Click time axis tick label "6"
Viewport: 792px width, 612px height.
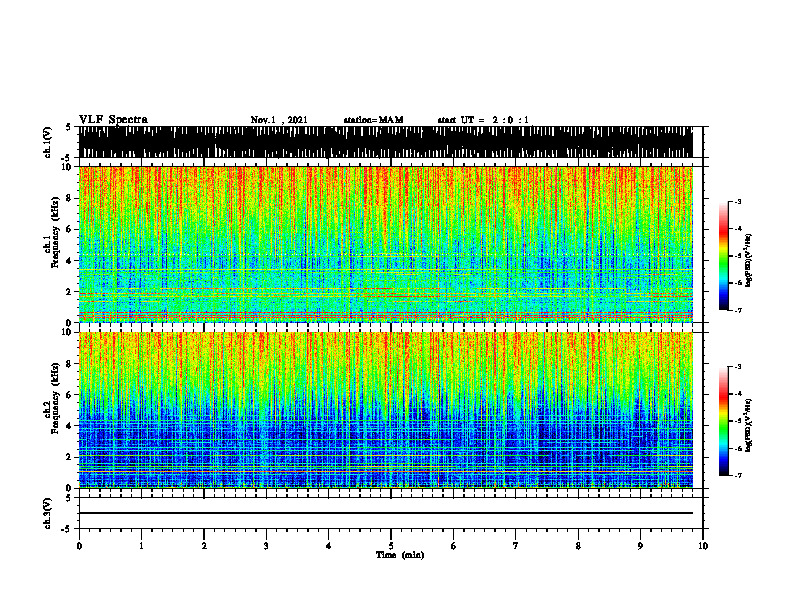[x=453, y=546]
